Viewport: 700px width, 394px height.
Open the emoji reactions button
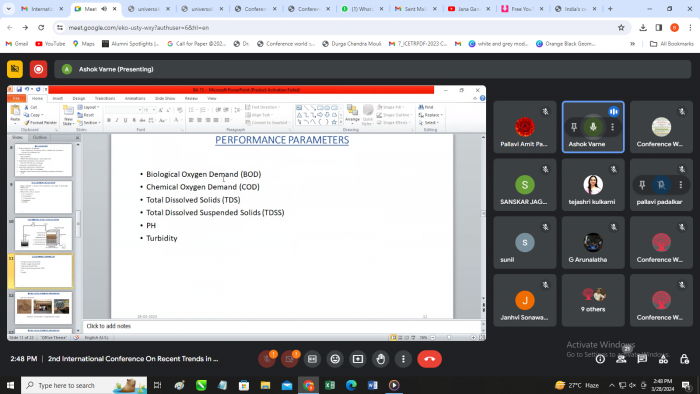335,359
